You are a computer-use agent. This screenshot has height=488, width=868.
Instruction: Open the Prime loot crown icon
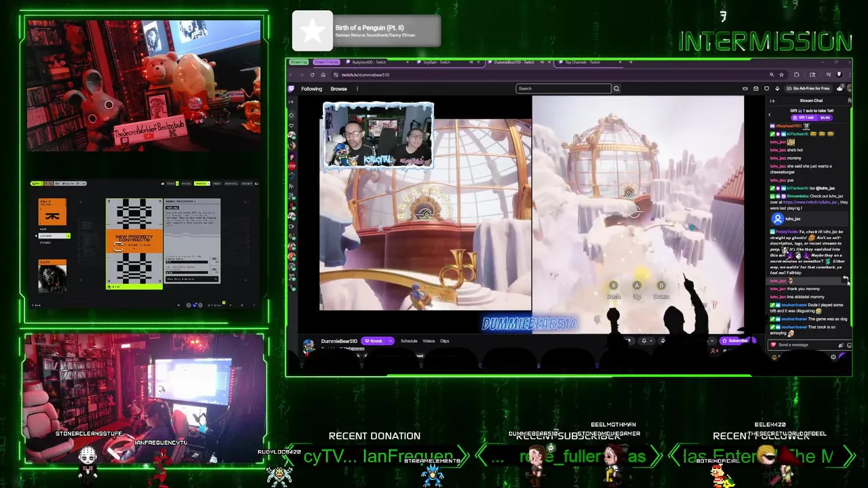click(745, 89)
